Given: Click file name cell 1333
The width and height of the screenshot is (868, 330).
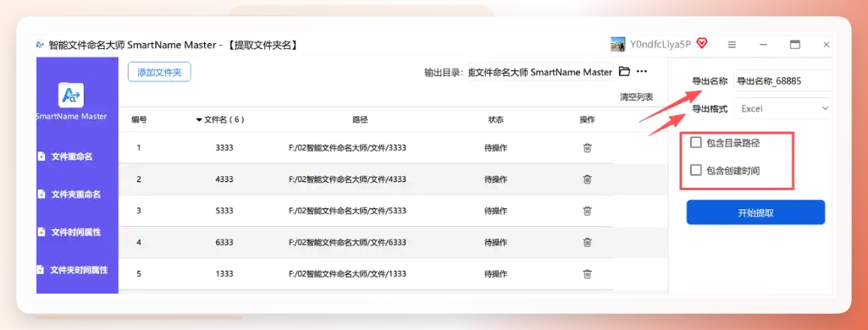Looking at the screenshot, I should point(224,273).
